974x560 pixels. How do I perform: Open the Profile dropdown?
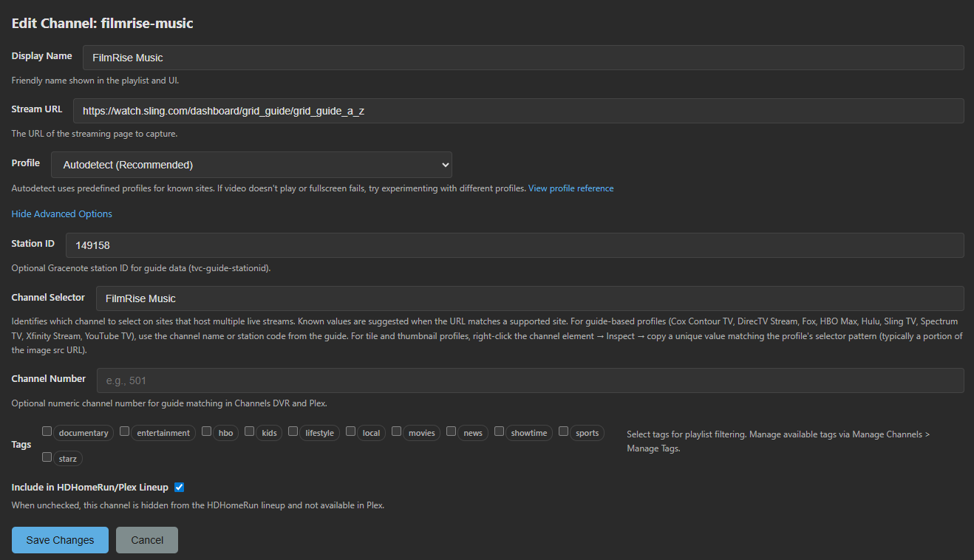coord(251,165)
